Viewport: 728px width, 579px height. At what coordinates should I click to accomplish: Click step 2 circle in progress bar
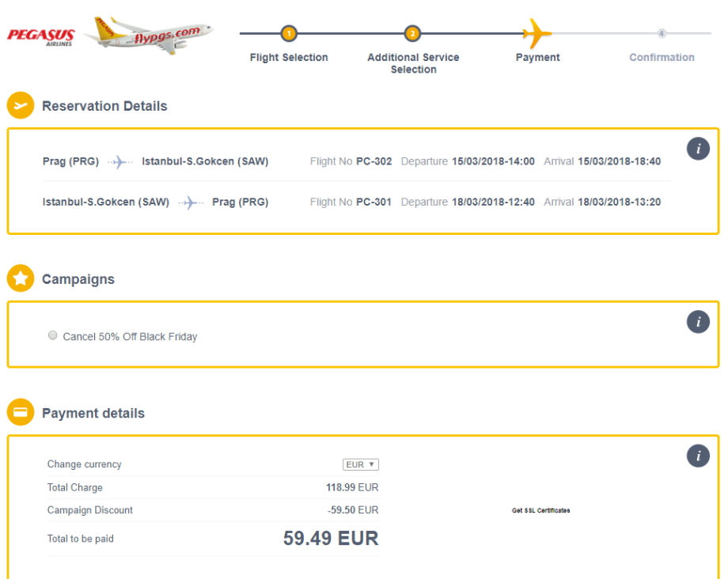coord(412,33)
